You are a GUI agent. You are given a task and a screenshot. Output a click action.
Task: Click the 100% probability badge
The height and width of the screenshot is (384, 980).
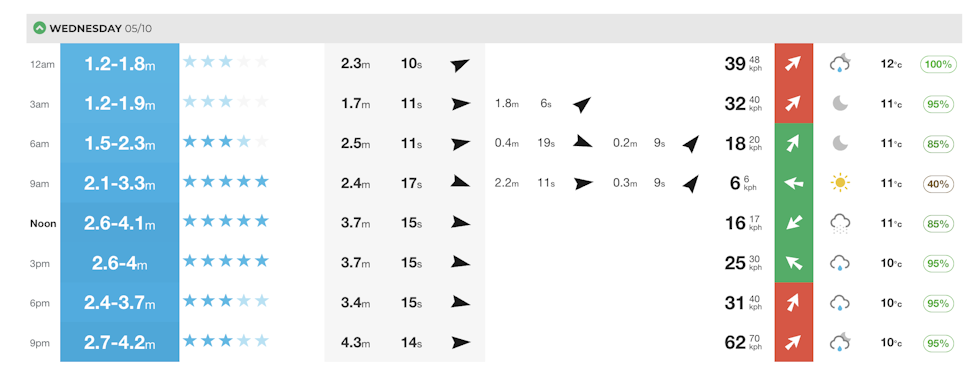point(938,64)
